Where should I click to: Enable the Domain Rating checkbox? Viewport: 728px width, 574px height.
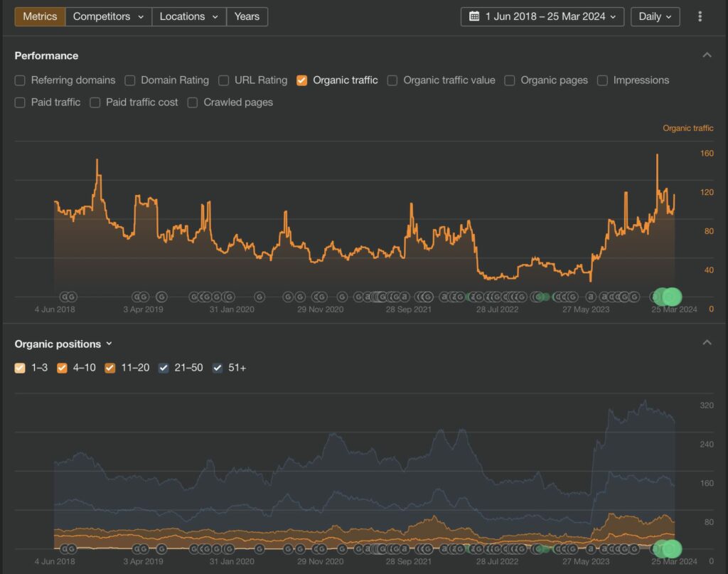(x=130, y=80)
